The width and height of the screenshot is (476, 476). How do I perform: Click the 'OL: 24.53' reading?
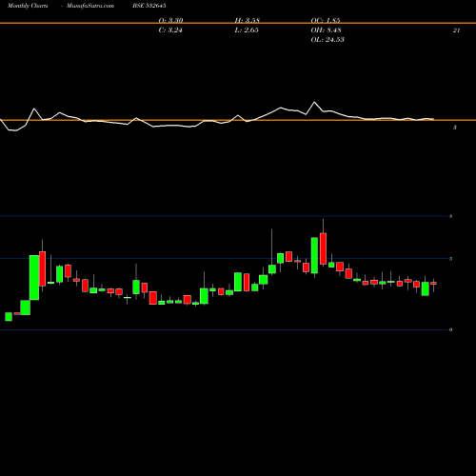327,40
